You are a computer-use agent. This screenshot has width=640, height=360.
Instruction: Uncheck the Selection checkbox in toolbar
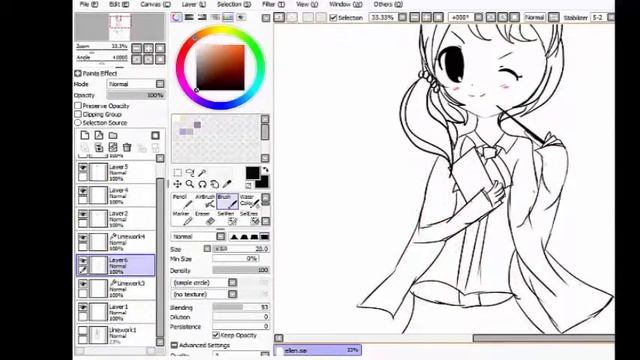333,18
